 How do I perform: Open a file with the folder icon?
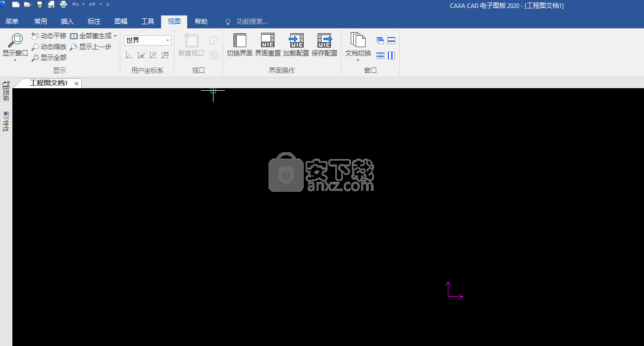tap(27, 4)
